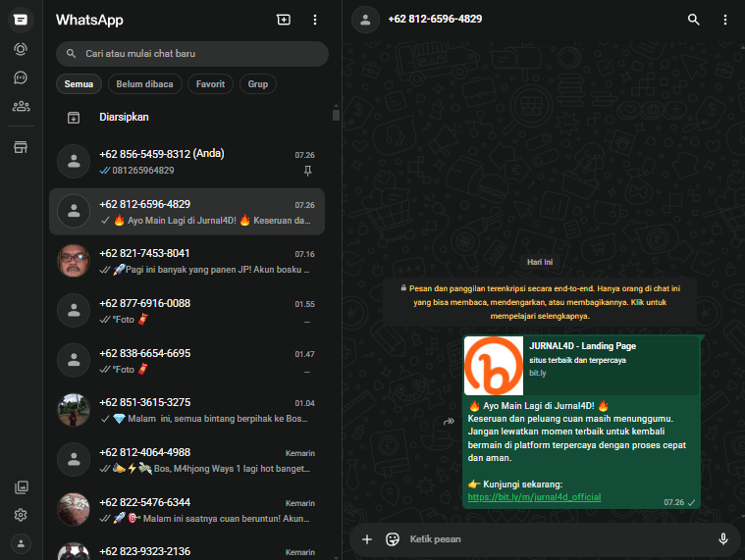Record a voice message with the microphone

[722, 539]
